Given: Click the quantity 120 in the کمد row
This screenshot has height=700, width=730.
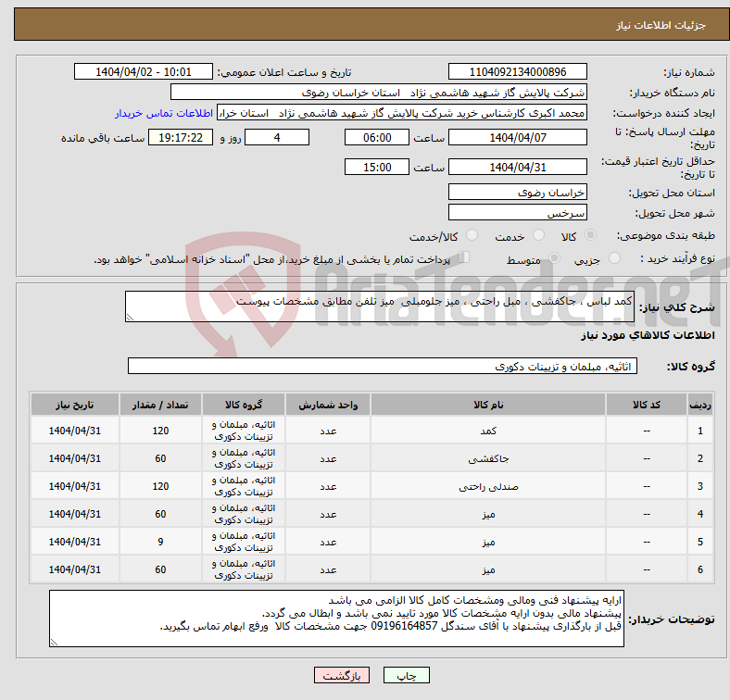Looking at the screenshot, I should coord(160,431).
